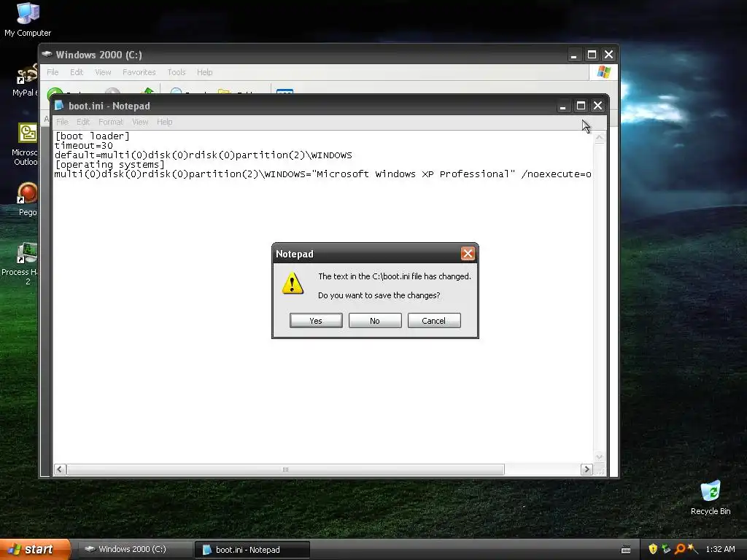Open the File menu in Notepad
The height and width of the screenshot is (560, 747).
63,122
